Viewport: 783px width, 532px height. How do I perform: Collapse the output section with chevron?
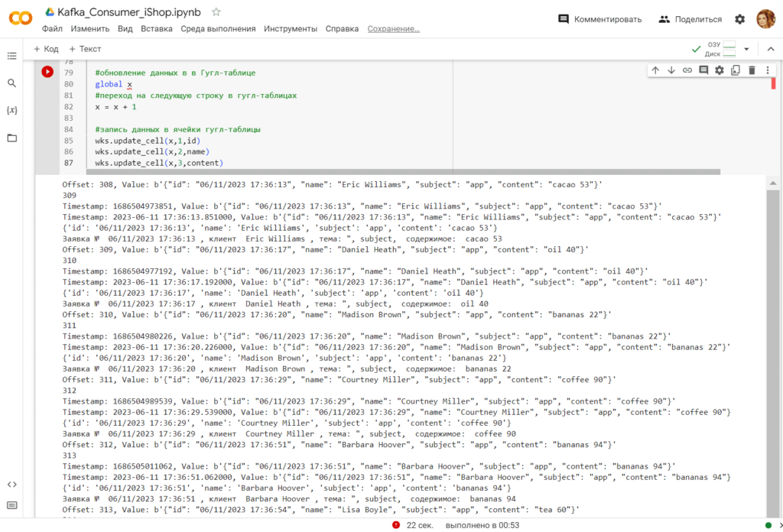(x=771, y=47)
